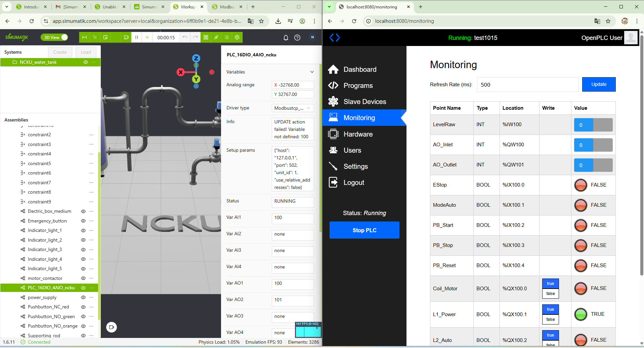Toggle the 3D View switch

(54, 37)
